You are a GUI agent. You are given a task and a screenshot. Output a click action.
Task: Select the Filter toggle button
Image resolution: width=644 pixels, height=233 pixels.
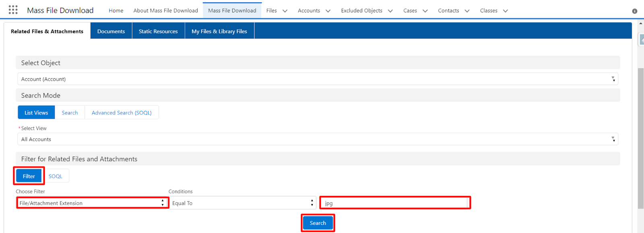click(x=29, y=176)
